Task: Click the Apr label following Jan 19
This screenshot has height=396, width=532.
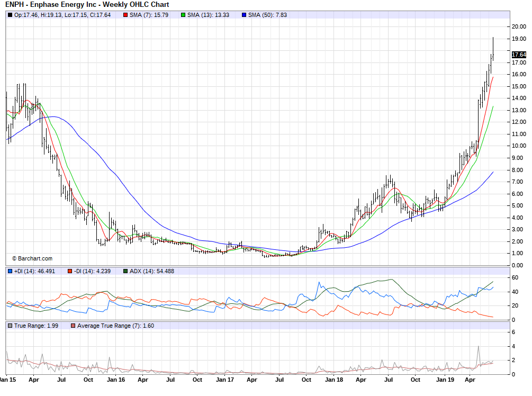Action: click(470, 380)
